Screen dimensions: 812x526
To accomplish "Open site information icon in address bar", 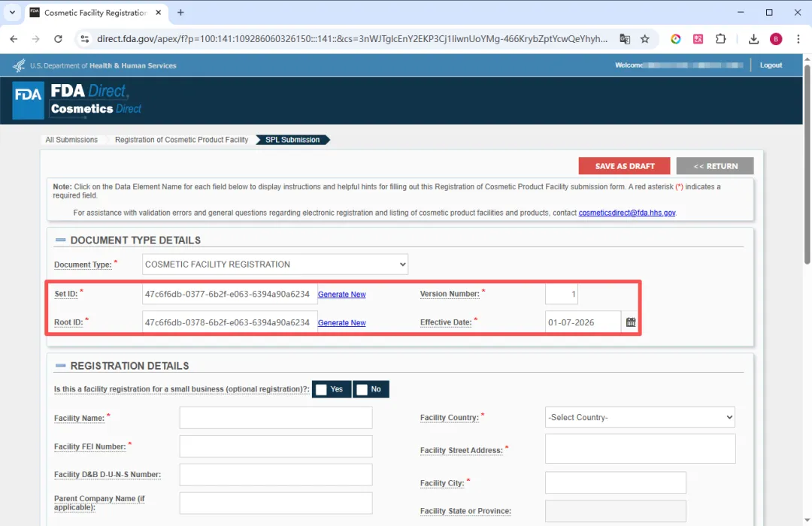I will [84, 39].
